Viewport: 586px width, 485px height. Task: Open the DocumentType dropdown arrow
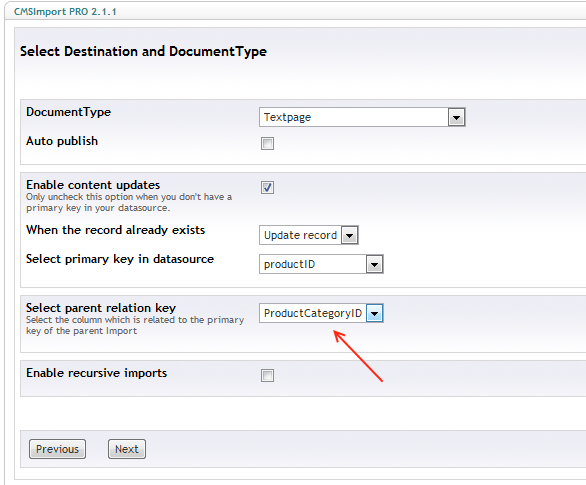[456, 117]
